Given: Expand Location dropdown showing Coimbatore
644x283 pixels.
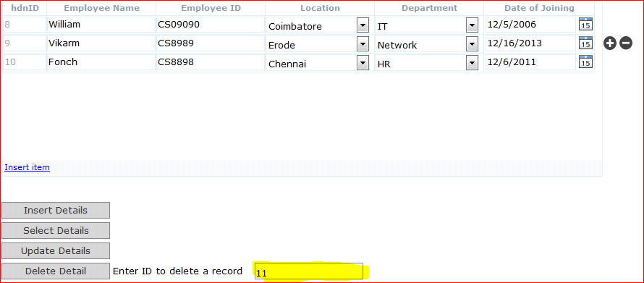Looking at the screenshot, I should pyautogui.click(x=363, y=26).
